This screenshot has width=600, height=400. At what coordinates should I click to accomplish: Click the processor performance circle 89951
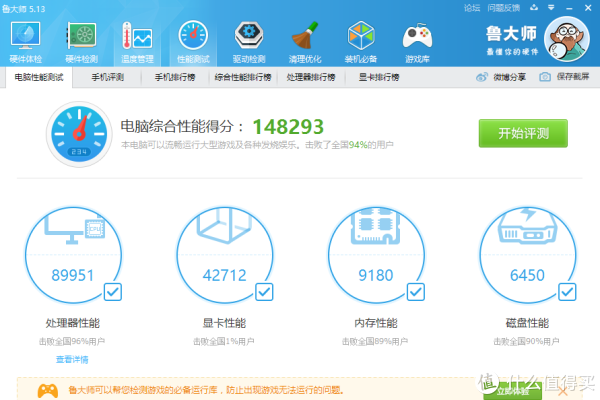click(x=73, y=255)
